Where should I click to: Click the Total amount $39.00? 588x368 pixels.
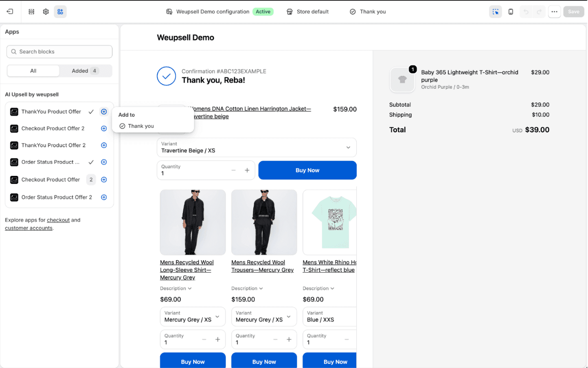[x=537, y=130]
